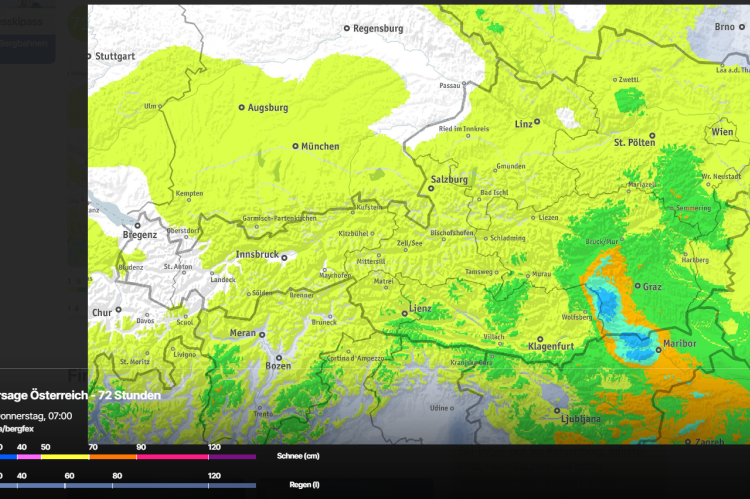750x499 pixels.
Task: Select the Linz city marker
Action: [537, 121]
